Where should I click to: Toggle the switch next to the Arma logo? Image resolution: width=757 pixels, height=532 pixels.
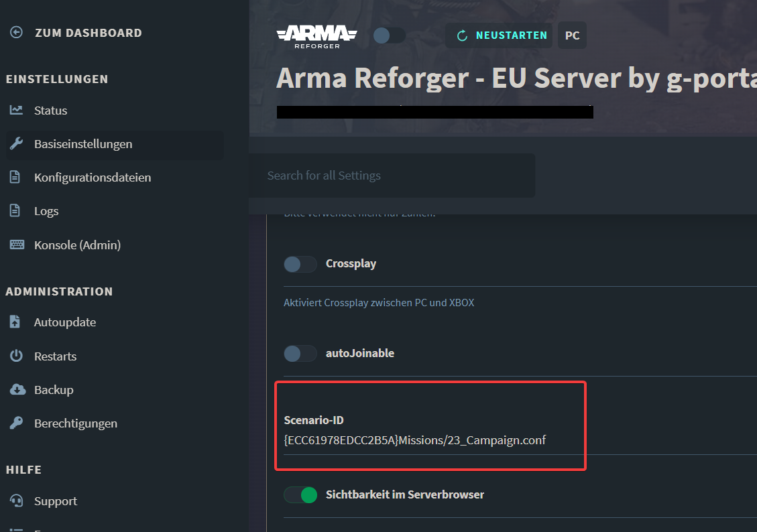(389, 36)
